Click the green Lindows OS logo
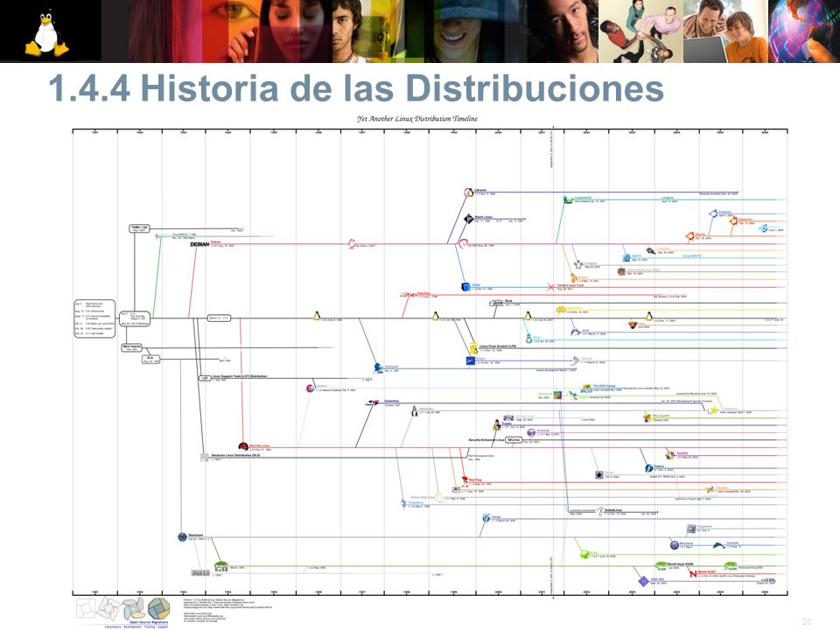 tap(568, 199)
